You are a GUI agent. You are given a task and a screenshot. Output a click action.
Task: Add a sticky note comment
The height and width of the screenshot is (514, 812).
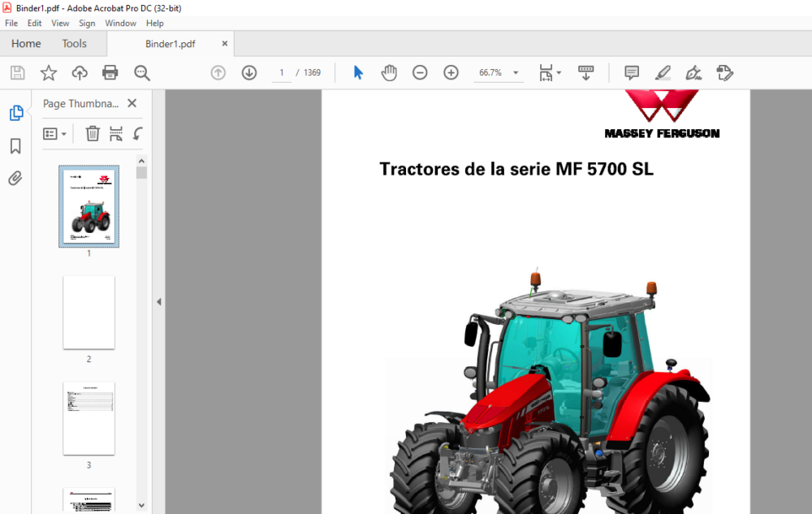[631, 73]
